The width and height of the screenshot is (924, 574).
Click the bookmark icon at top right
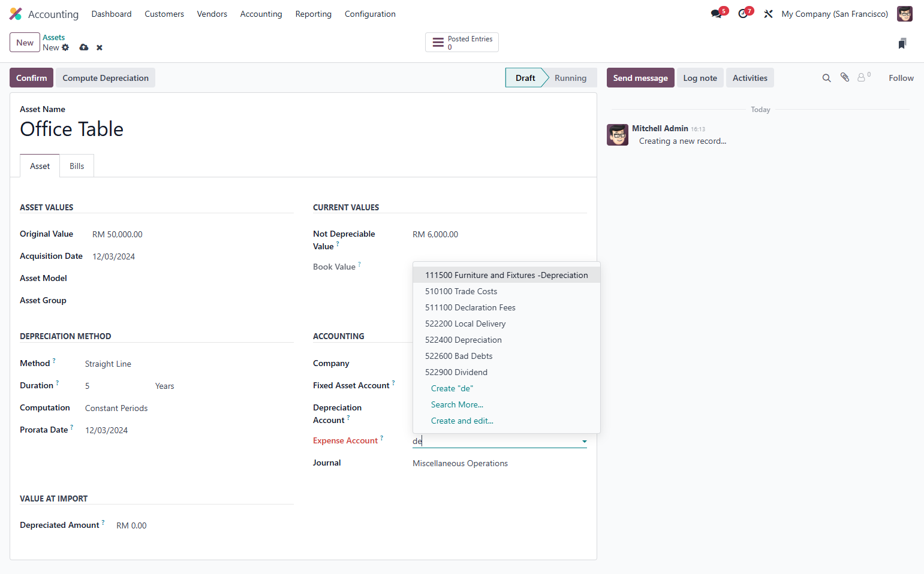click(x=902, y=43)
